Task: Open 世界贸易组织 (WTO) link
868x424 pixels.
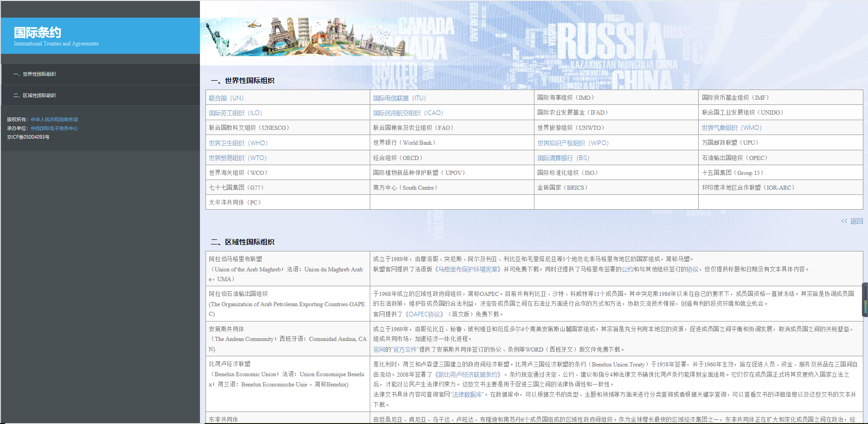Action: point(238,158)
